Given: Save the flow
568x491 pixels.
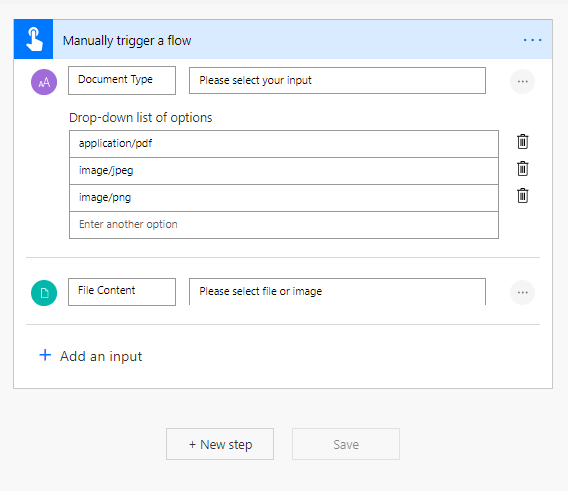Looking at the screenshot, I should click(x=346, y=444).
